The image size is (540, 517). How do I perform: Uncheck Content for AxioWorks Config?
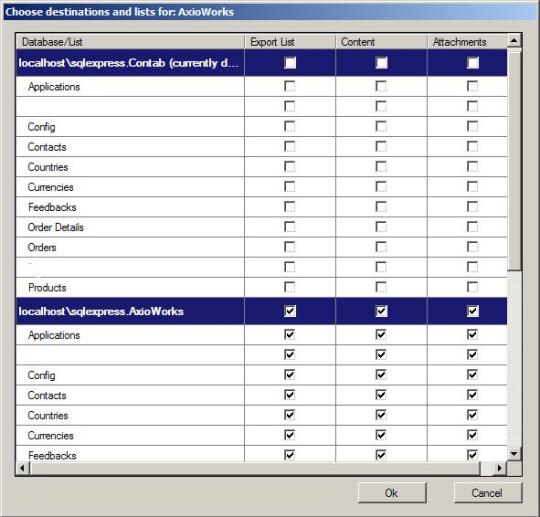[x=381, y=375]
